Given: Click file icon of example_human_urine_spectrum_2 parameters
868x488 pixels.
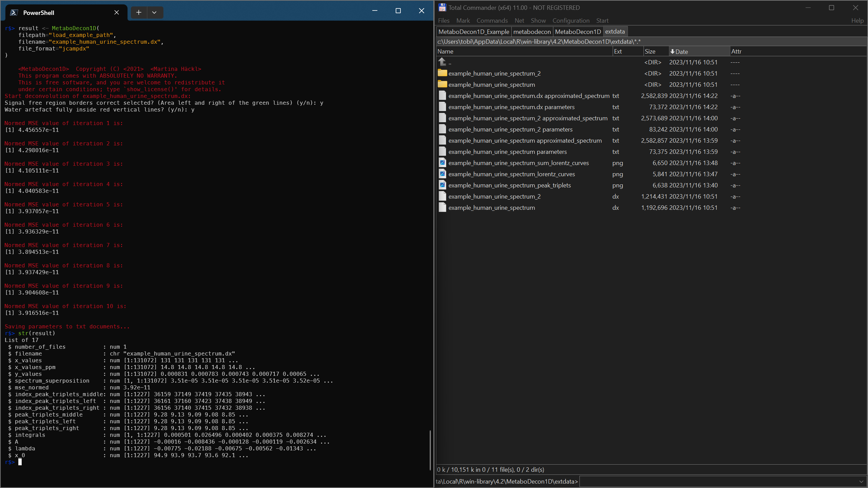Looking at the screenshot, I should (442, 129).
